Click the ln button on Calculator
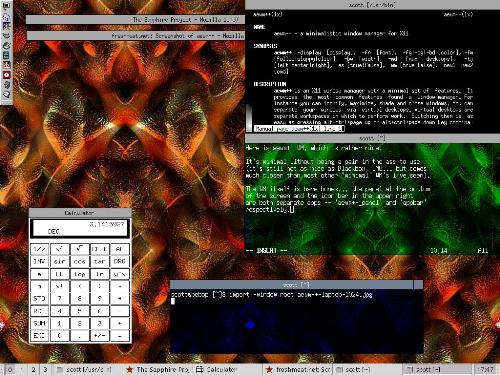This screenshot has height=375, width=500. [99, 274]
